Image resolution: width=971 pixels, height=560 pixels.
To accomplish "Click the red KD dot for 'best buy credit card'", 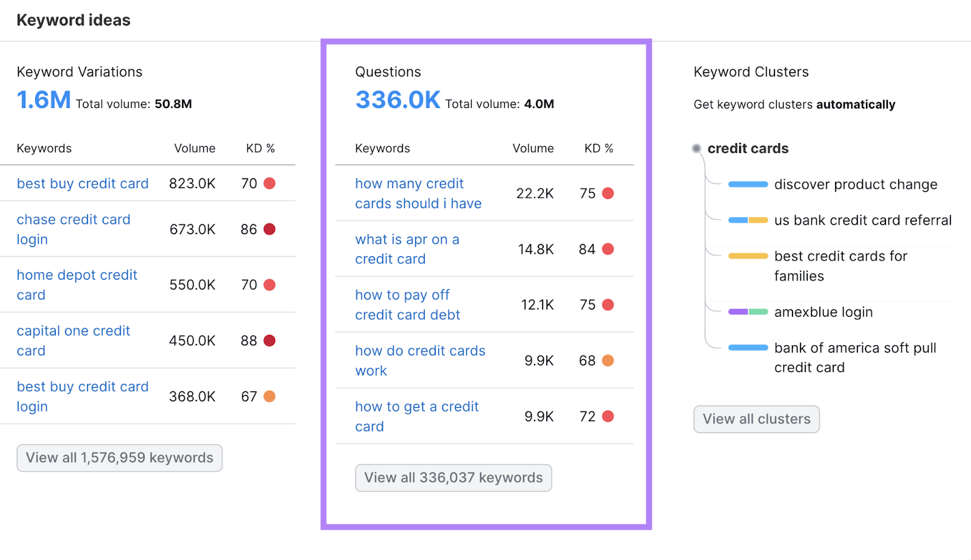I will (269, 183).
